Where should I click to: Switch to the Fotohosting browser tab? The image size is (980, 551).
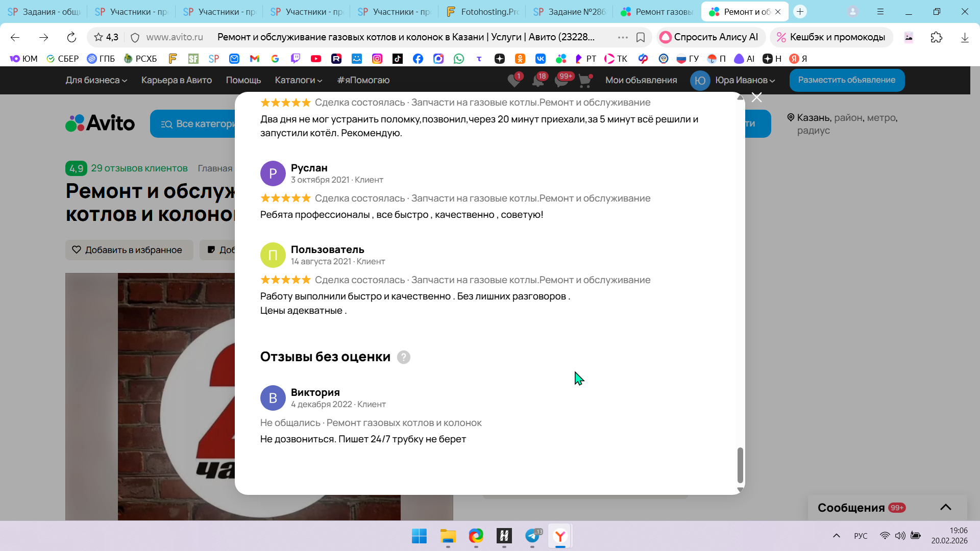tap(482, 12)
